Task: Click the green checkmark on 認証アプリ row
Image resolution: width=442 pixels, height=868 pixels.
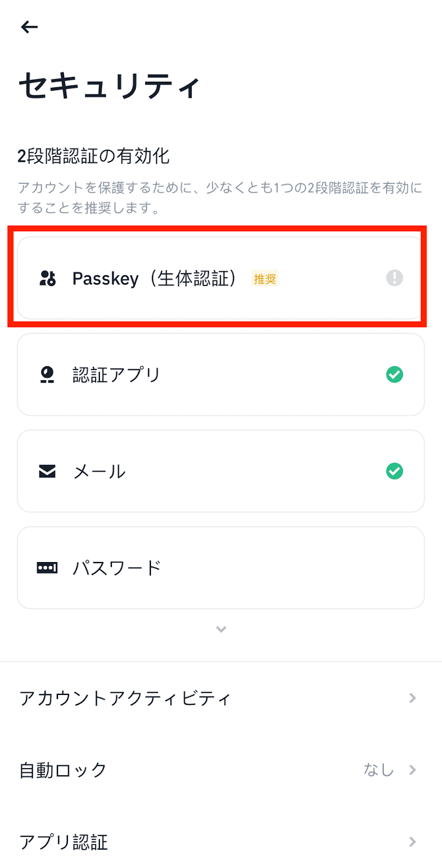Action: coord(395,374)
